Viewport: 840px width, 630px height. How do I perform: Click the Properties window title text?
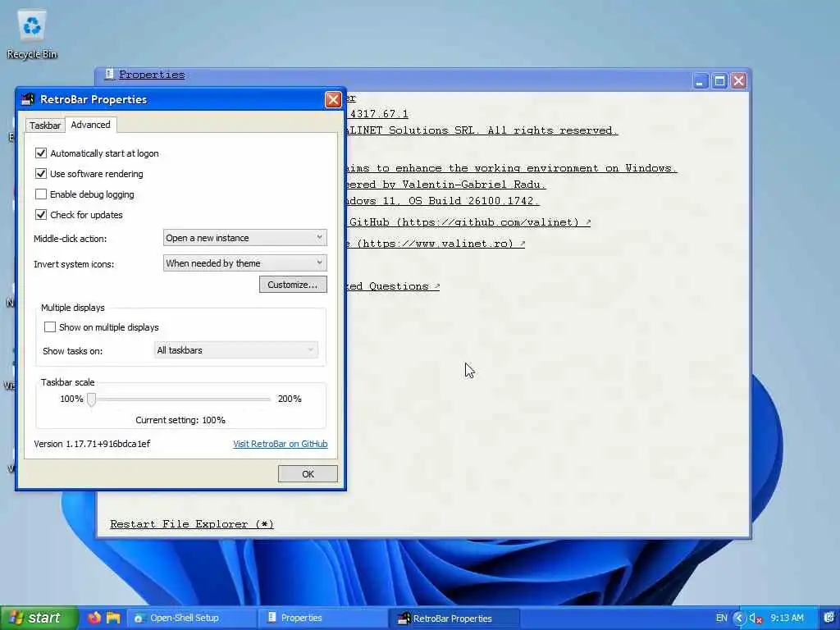[x=152, y=75]
